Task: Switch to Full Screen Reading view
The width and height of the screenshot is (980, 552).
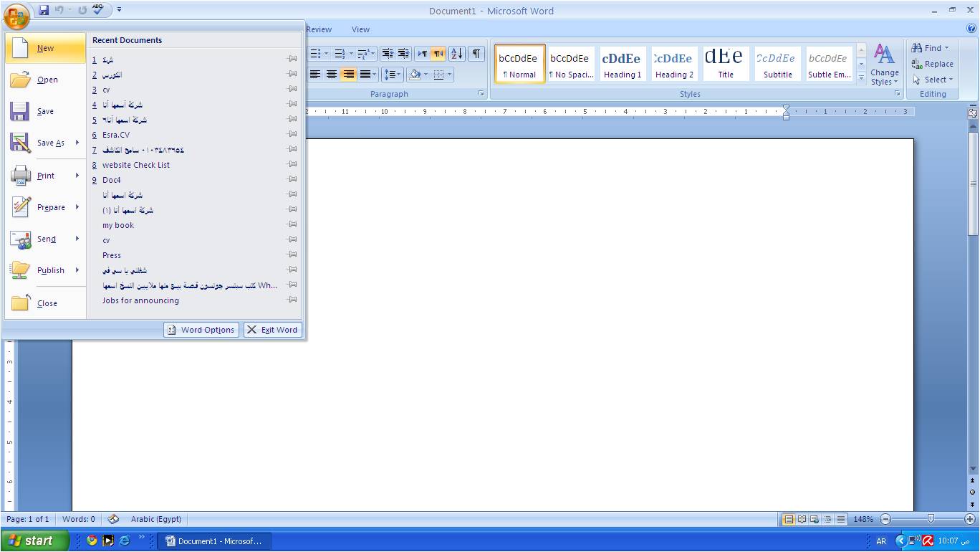Action: click(802, 519)
